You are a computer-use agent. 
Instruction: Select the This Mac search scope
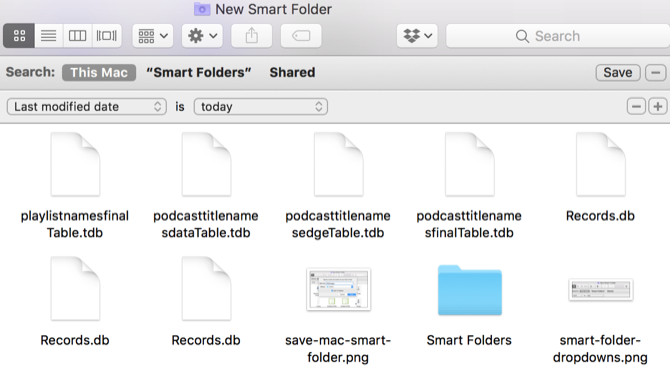coord(99,73)
